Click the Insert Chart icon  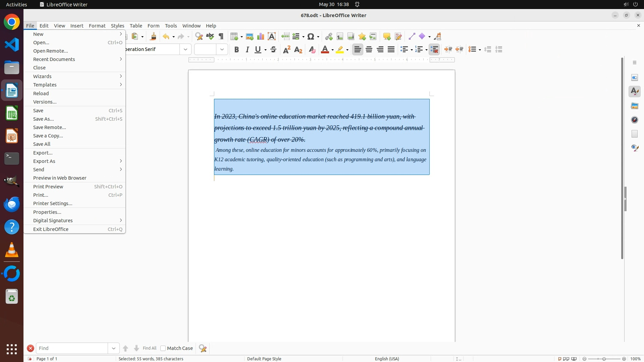click(x=261, y=37)
